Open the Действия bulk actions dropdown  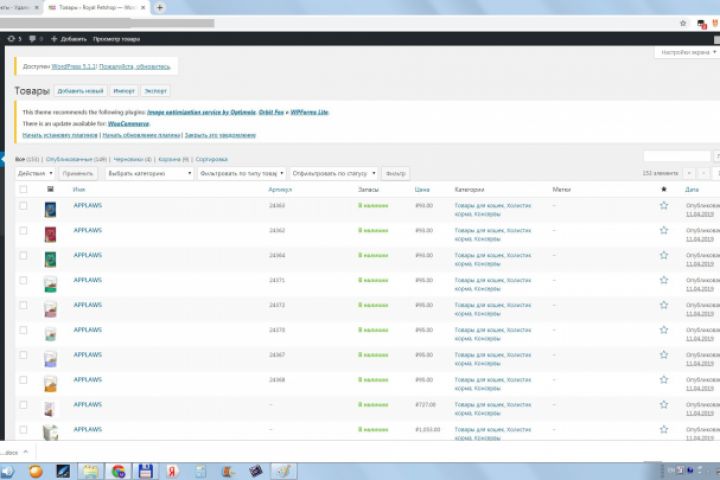[x=35, y=173]
